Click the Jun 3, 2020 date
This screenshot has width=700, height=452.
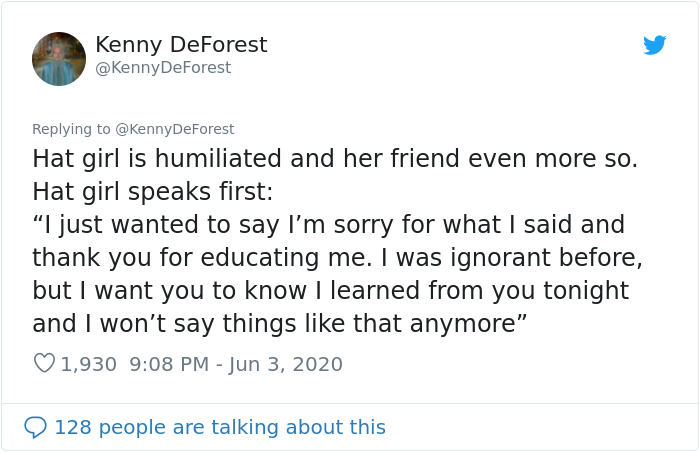coord(286,364)
